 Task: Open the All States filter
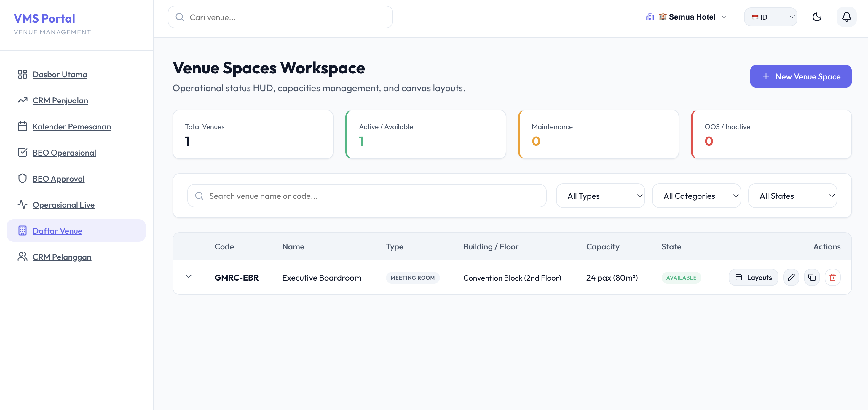coord(792,196)
